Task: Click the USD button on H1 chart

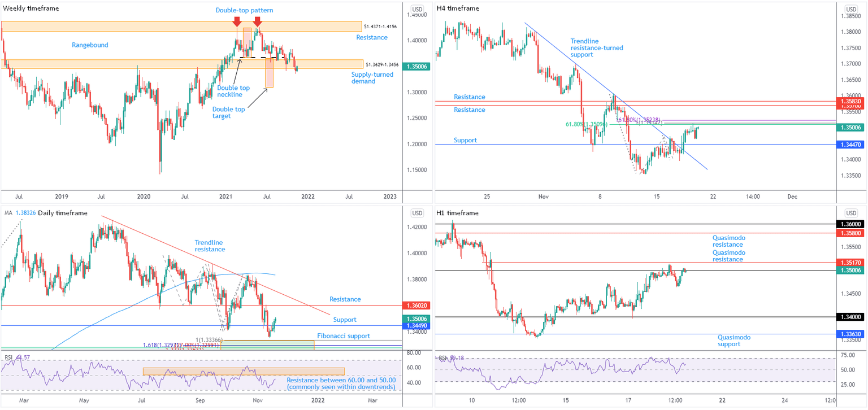Action: (x=850, y=213)
